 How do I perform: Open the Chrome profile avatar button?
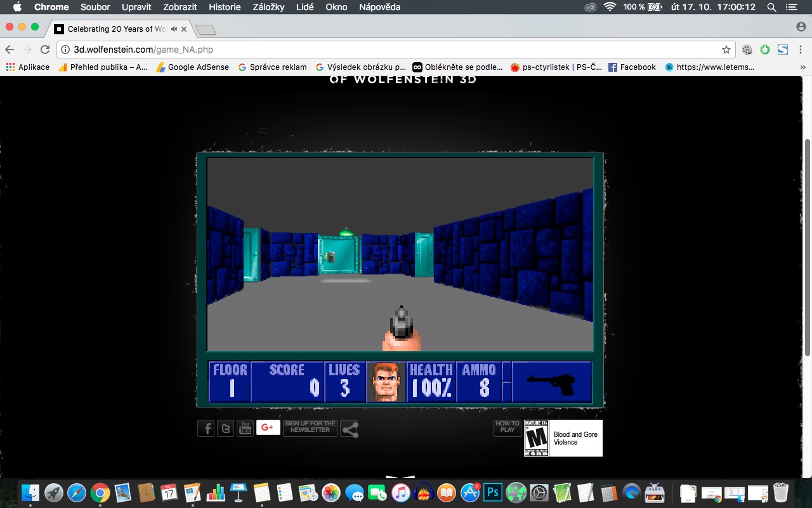coord(801,27)
